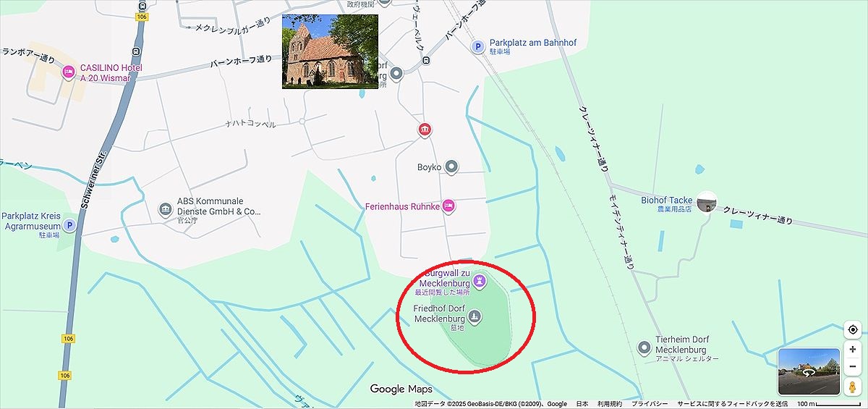Click the Boyko location marker
The image size is (868, 409).
(x=451, y=167)
